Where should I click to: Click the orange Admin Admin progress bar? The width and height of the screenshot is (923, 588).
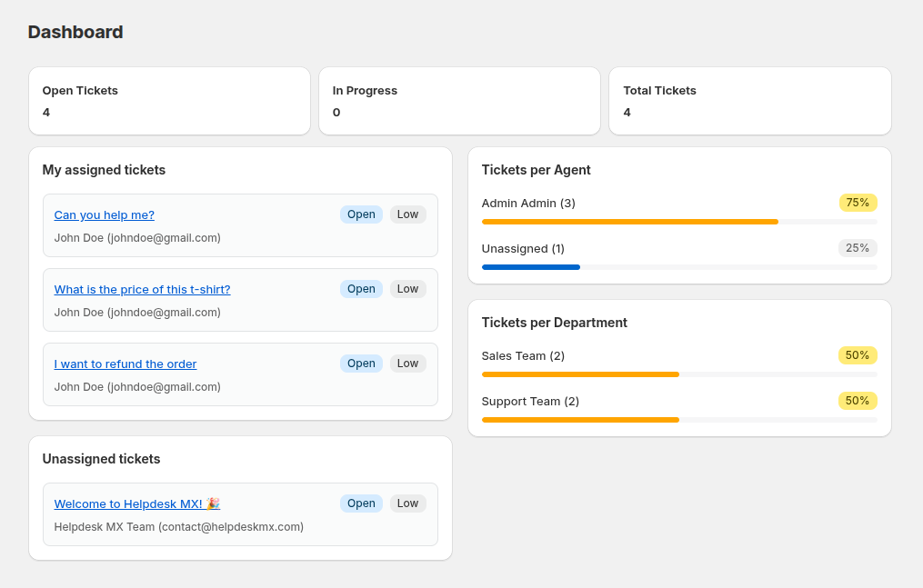click(x=629, y=222)
